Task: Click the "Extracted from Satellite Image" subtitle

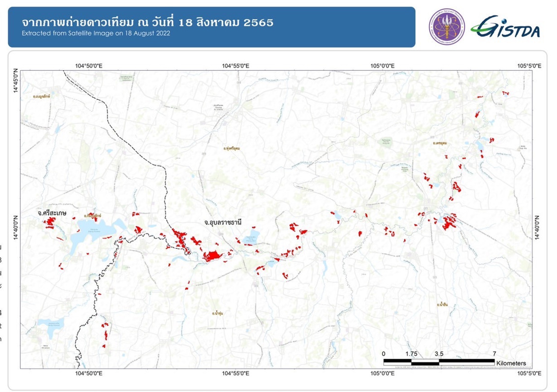Action: [96, 33]
